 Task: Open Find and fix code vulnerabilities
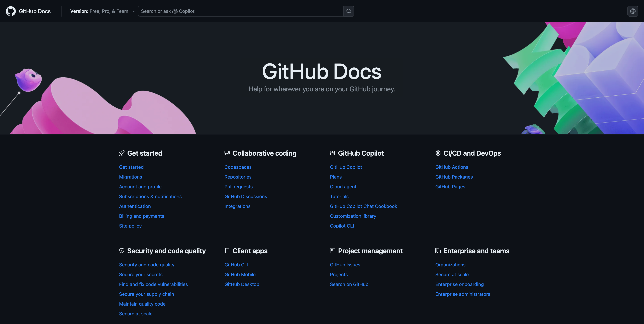point(154,284)
